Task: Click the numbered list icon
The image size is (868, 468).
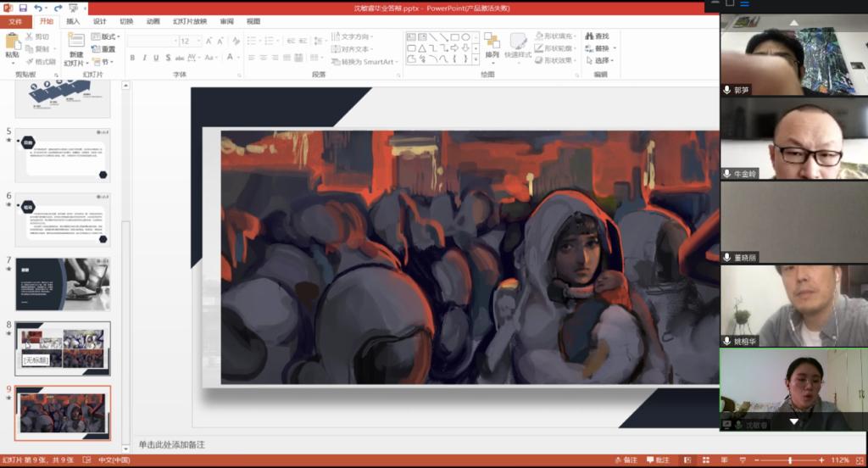Action: click(x=270, y=41)
